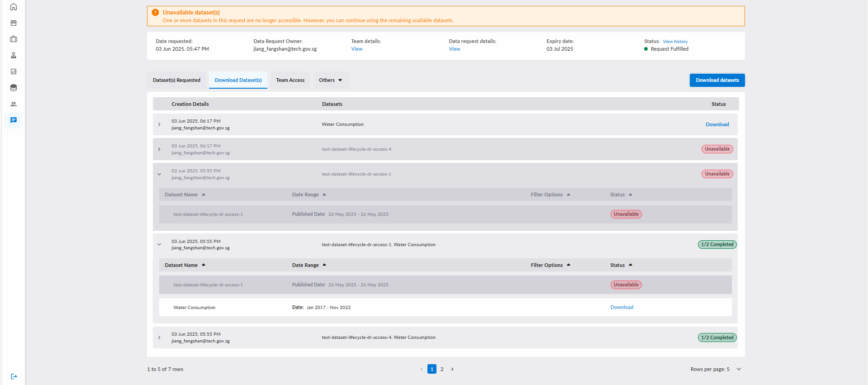Sort upper sub-table by Dataset Name arrow

[204, 195]
